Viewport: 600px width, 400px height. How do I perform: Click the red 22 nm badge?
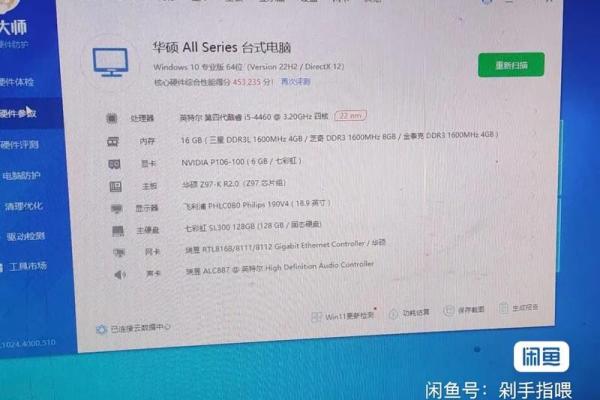pos(350,115)
